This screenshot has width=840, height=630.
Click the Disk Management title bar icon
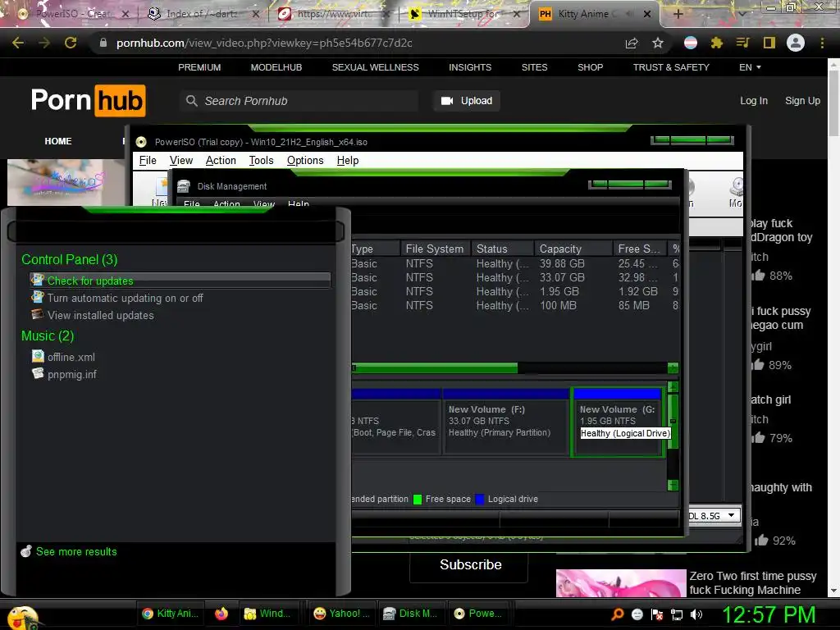click(184, 186)
